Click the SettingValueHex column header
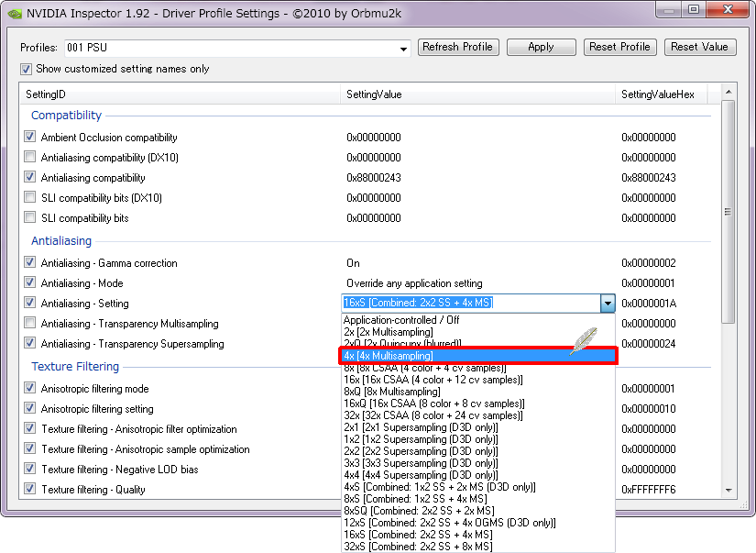The width and height of the screenshot is (756, 553). coord(661,94)
